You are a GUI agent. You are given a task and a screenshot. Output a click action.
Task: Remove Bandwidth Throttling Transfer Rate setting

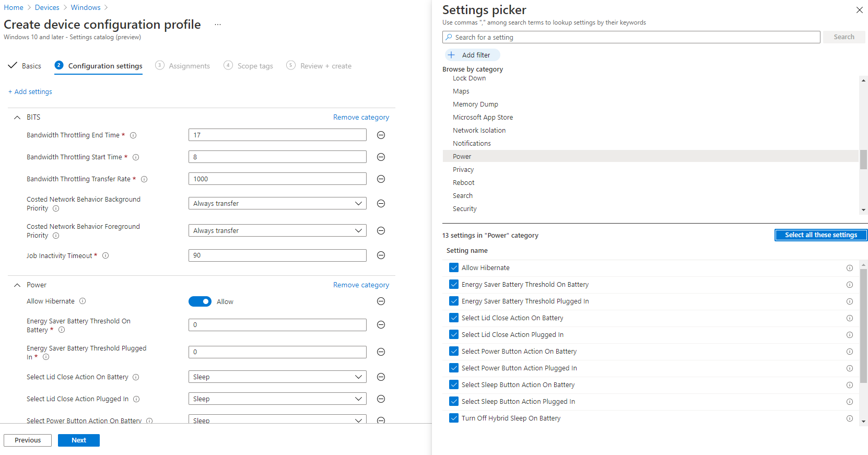click(x=381, y=179)
